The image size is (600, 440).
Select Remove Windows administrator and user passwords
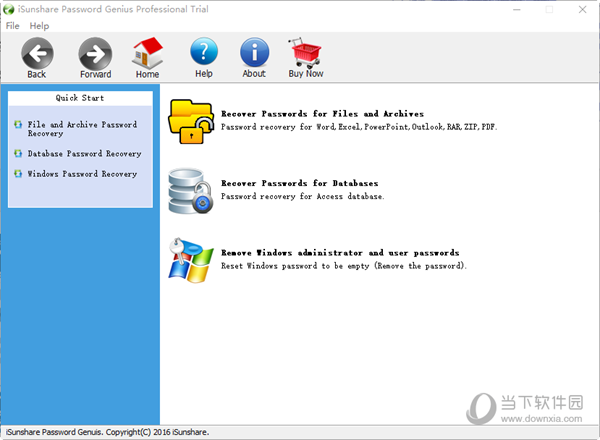[x=340, y=253]
